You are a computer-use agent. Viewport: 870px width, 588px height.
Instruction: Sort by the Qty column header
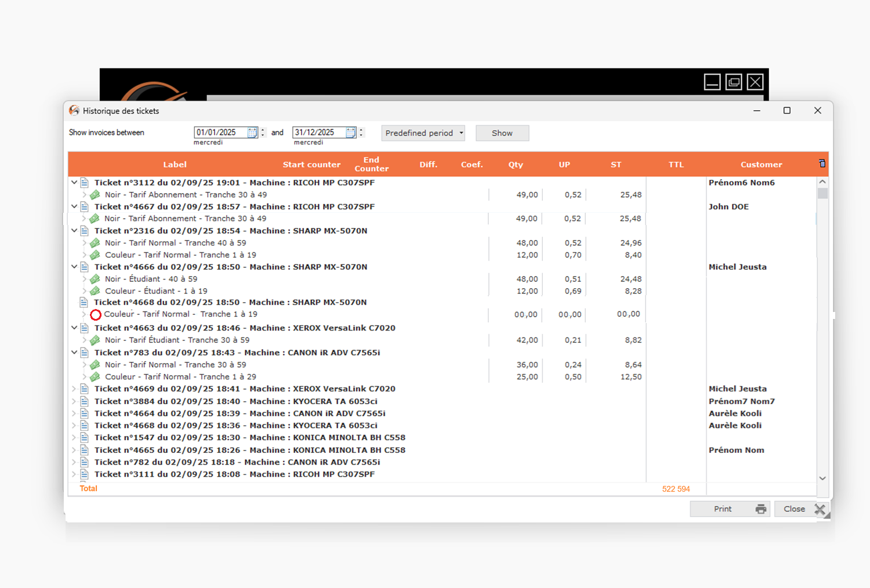[x=516, y=165]
